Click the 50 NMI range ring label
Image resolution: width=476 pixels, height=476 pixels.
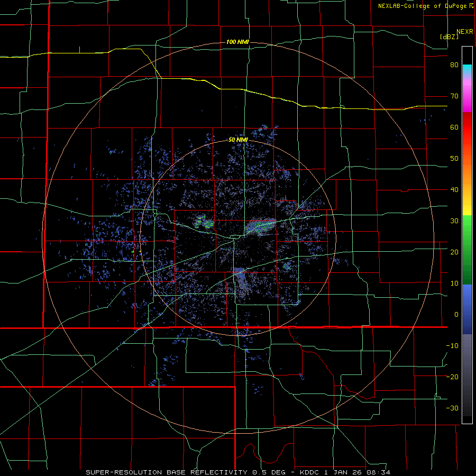click(238, 140)
